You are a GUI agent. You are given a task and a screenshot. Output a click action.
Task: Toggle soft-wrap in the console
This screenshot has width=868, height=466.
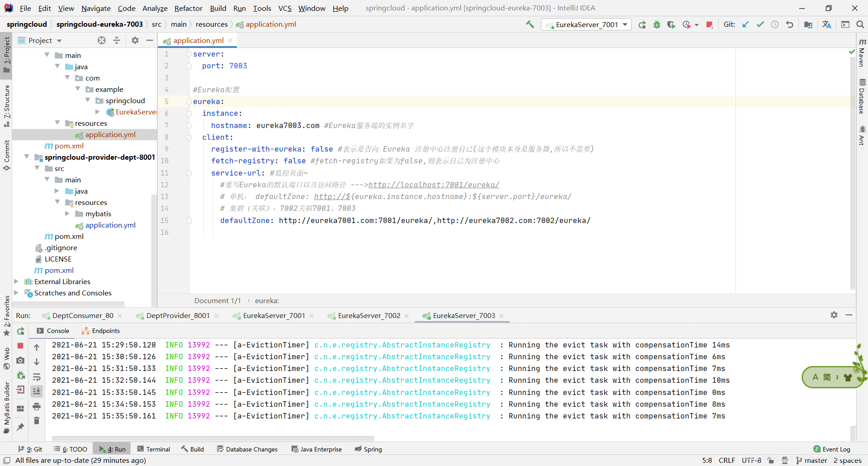[37, 377]
